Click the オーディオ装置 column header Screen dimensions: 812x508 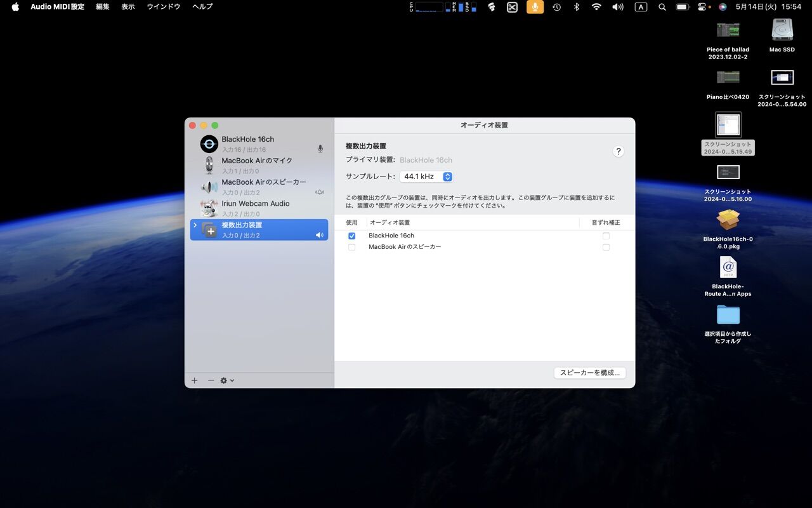(x=390, y=223)
